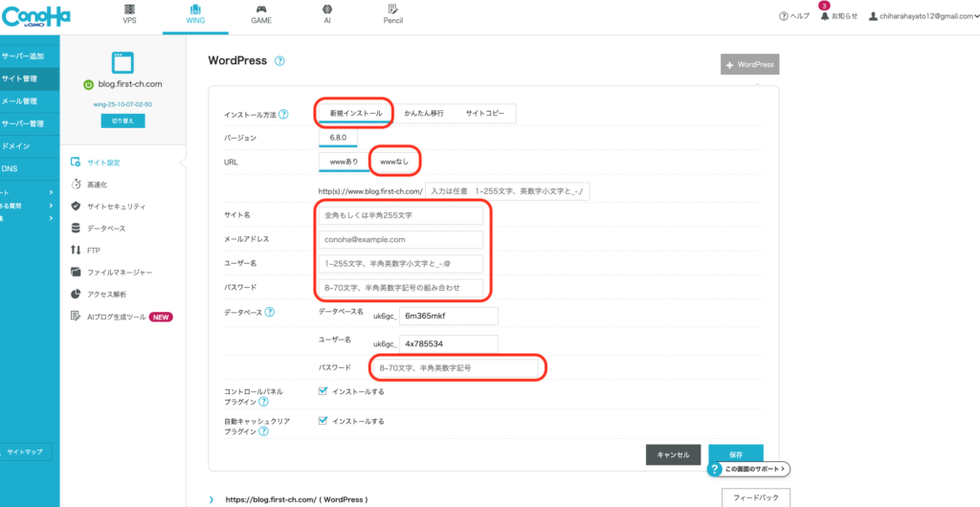Click the + WordPress add button
The height and width of the screenshot is (507, 980).
(749, 64)
